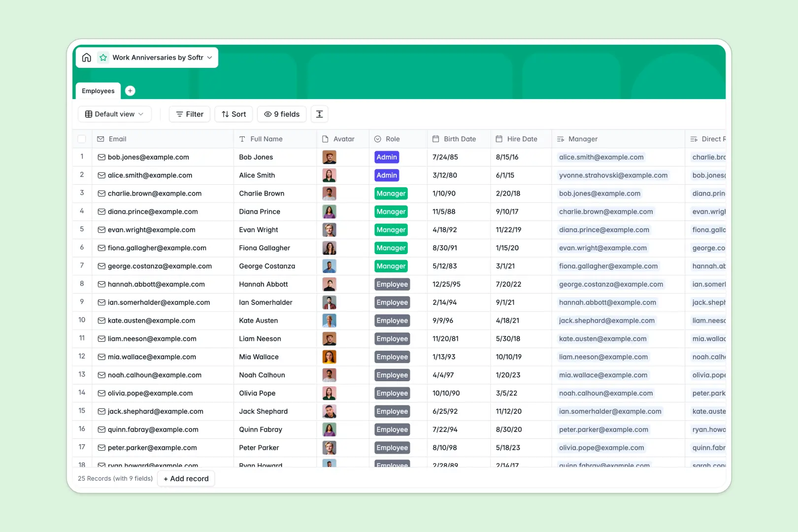Open Diana Prince's avatar thumbnail
This screenshot has height=532, width=798.
pos(329,211)
